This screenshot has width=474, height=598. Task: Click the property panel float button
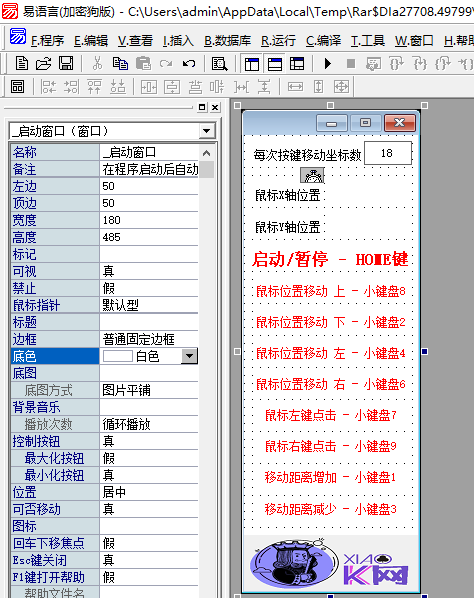[x=202, y=108]
